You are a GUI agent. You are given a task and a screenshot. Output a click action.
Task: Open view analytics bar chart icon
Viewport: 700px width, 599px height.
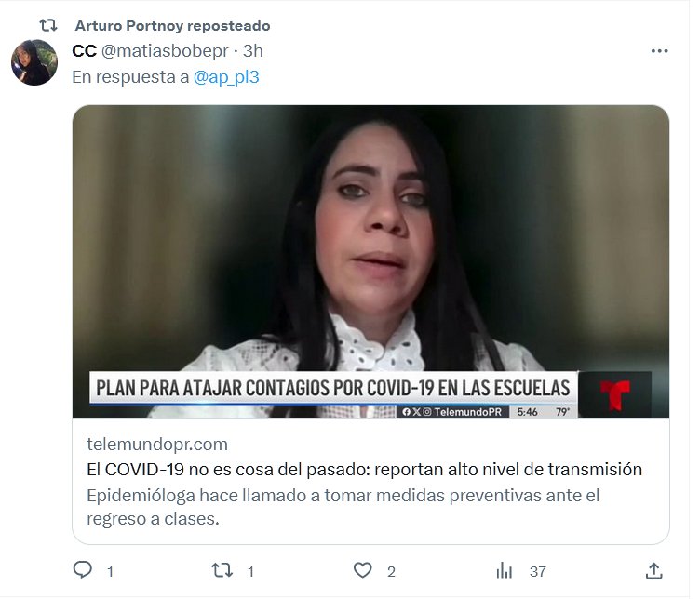[505, 570]
